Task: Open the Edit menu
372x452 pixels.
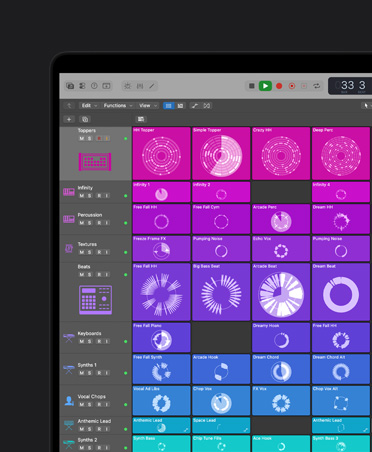Action: coord(89,106)
